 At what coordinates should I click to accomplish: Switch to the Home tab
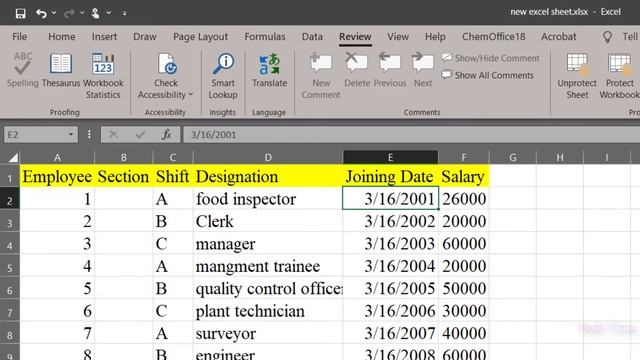point(62,37)
